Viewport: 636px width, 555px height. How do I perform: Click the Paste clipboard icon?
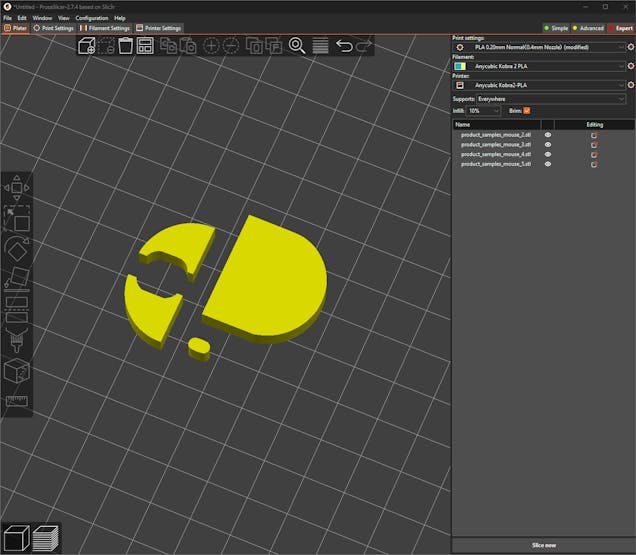[x=188, y=45]
